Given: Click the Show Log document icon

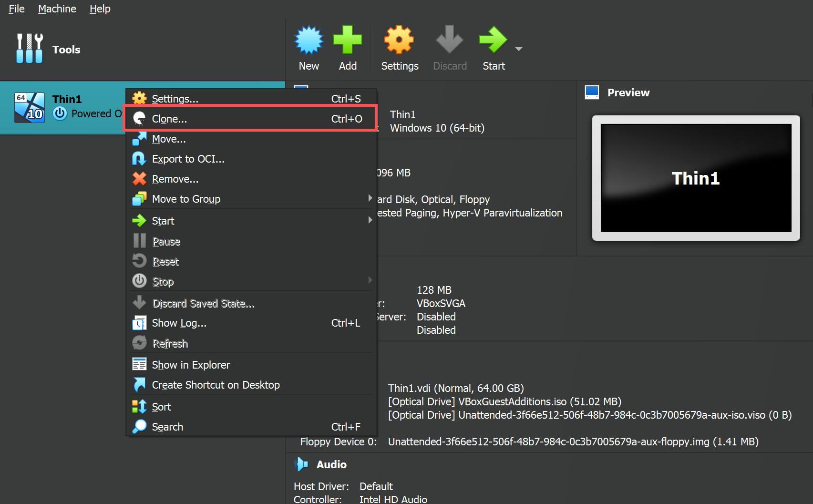Looking at the screenshot, I should point(139,323).
